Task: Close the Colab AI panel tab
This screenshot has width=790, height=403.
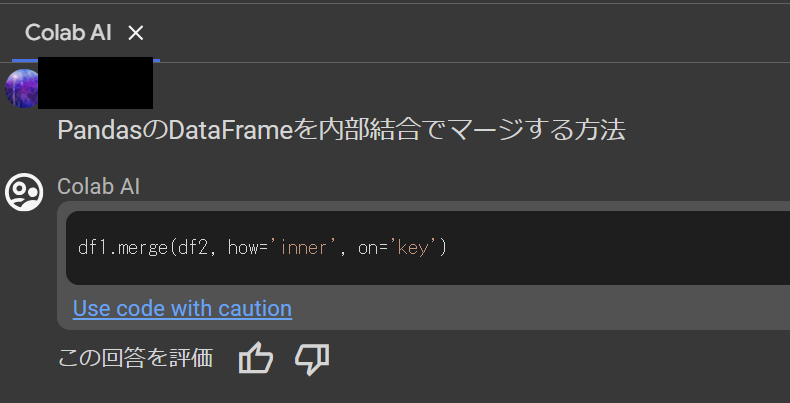Action: tap(136, 33)
